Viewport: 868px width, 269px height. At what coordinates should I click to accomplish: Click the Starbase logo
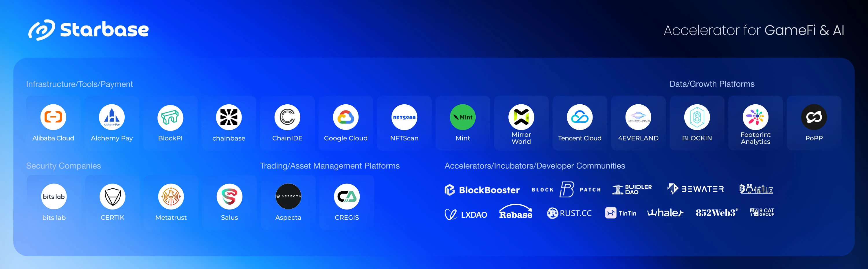point(88,30)
